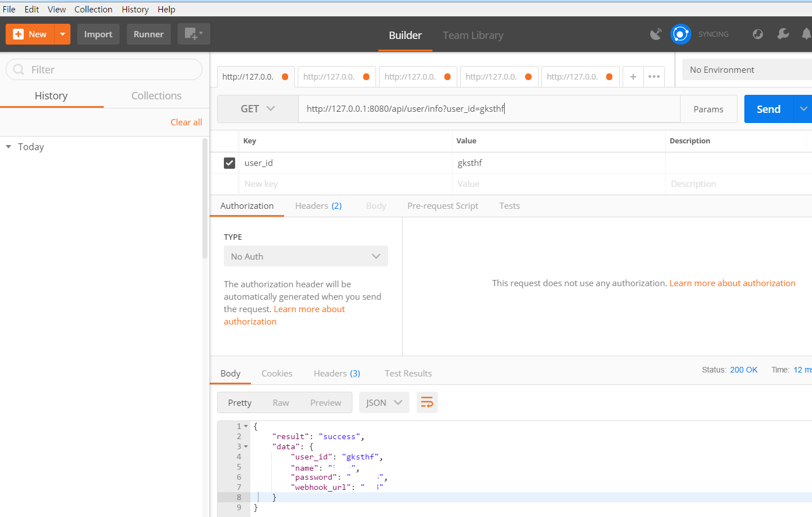
Task: Select the response Cookies tab
Action: tap(277, 373)
